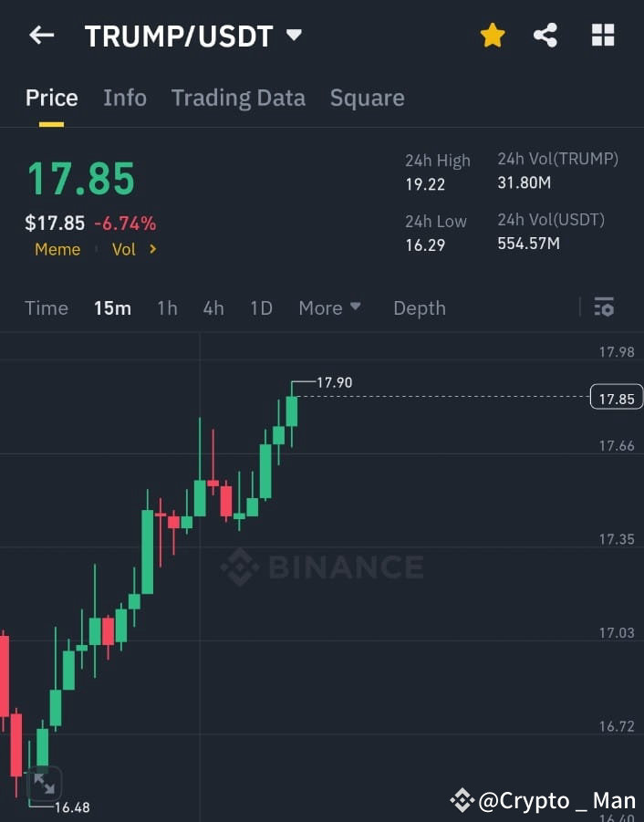Expand chart to fullscreen with arrows icon

[x=44, y=784]
